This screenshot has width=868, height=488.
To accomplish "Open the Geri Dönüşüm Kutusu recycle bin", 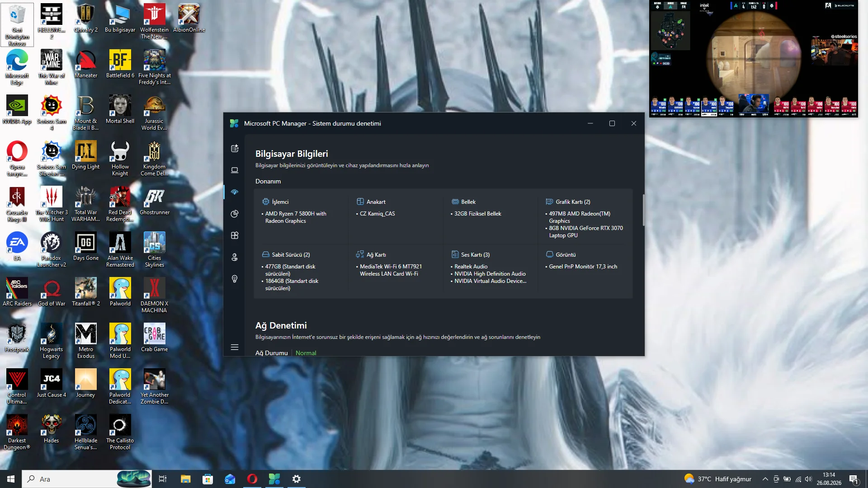I will pos(17,25).
